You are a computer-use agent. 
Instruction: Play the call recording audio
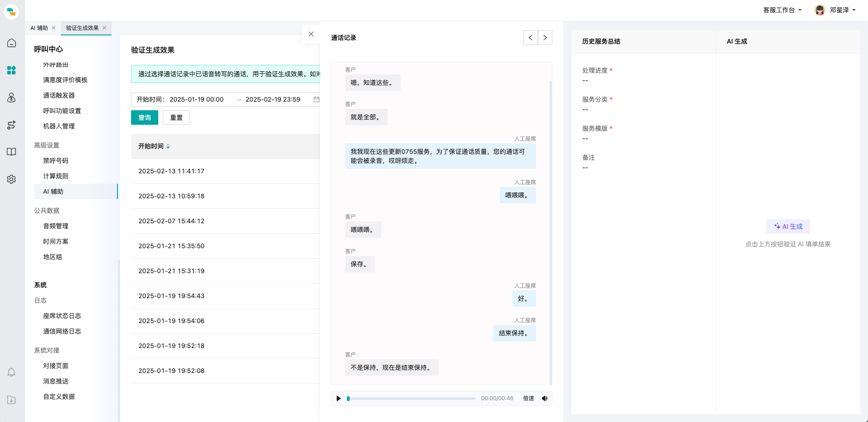(x=338, y=398)
